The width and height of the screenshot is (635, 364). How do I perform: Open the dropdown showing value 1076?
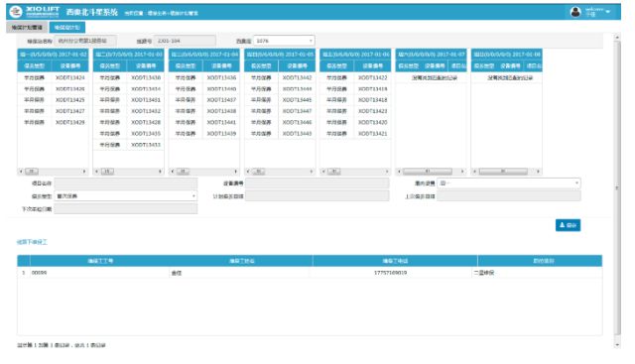click(284, 41)
